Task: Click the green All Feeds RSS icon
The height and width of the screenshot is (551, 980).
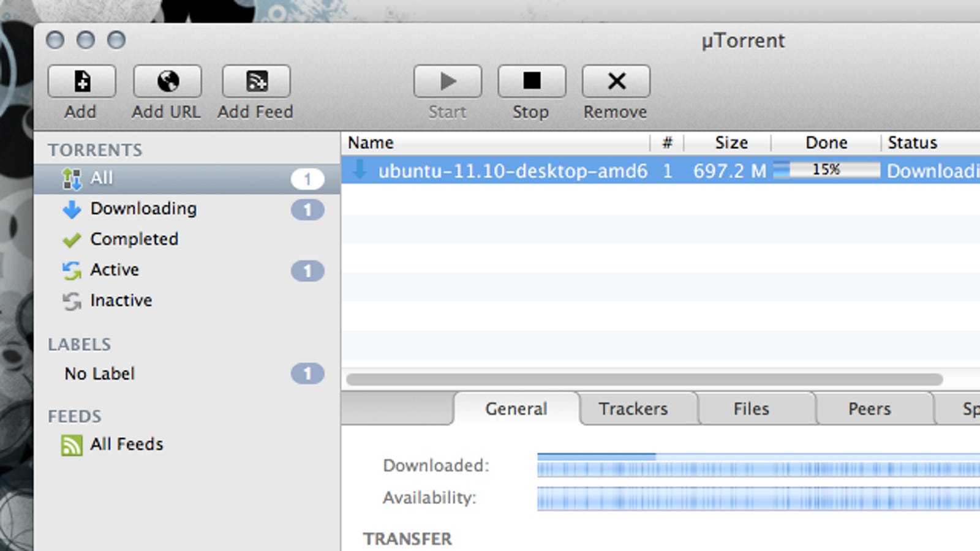Action: [72, 445]
